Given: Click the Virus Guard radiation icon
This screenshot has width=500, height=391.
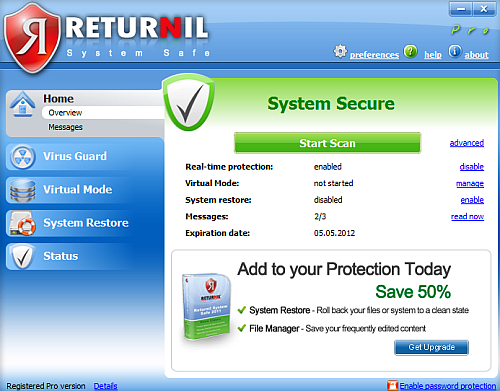Looking at the screenshot, I should 23,157.
